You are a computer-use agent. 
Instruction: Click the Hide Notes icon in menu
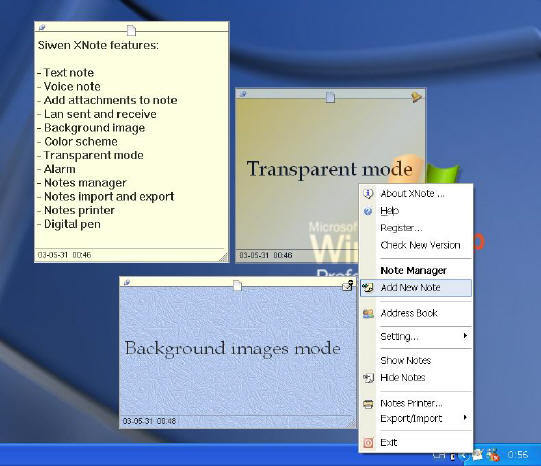(x=368, y=378)
